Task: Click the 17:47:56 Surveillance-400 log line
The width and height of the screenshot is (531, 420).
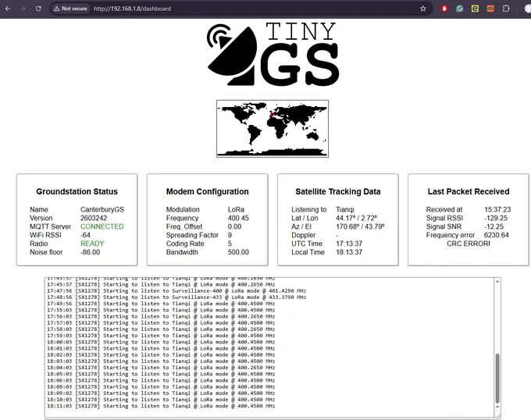Action: pos(176,290)
